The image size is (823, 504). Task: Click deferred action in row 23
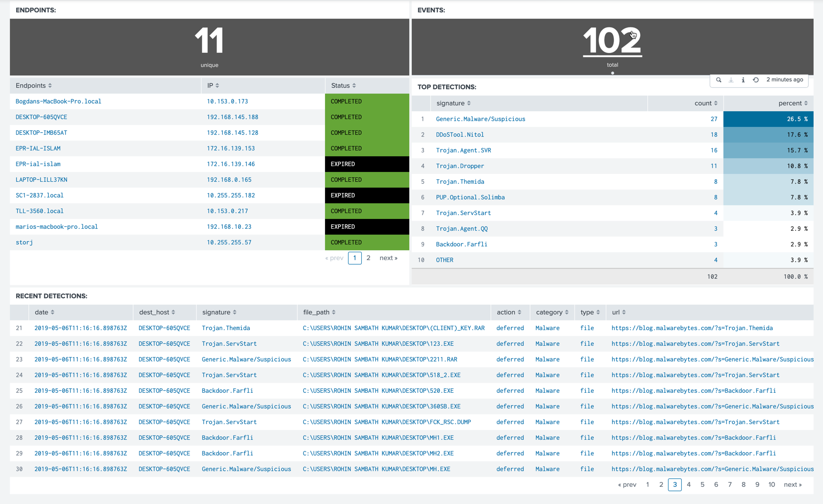coord(510,360)
